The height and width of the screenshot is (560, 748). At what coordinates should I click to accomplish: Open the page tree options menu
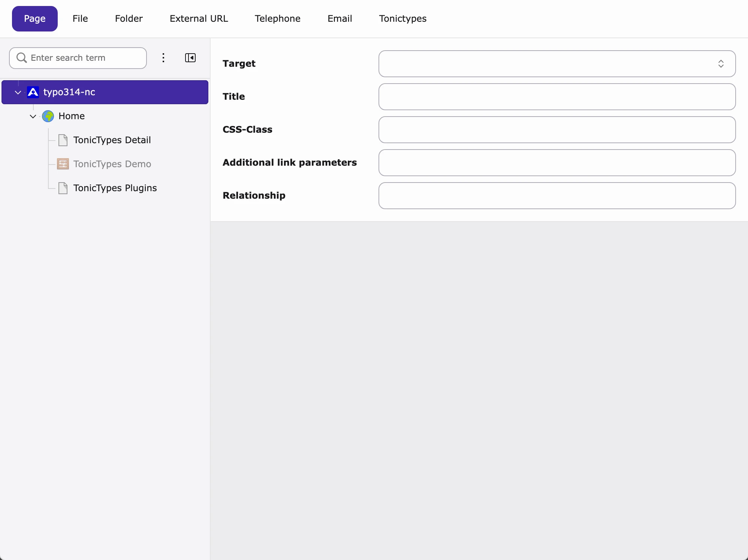pos(163,58)
